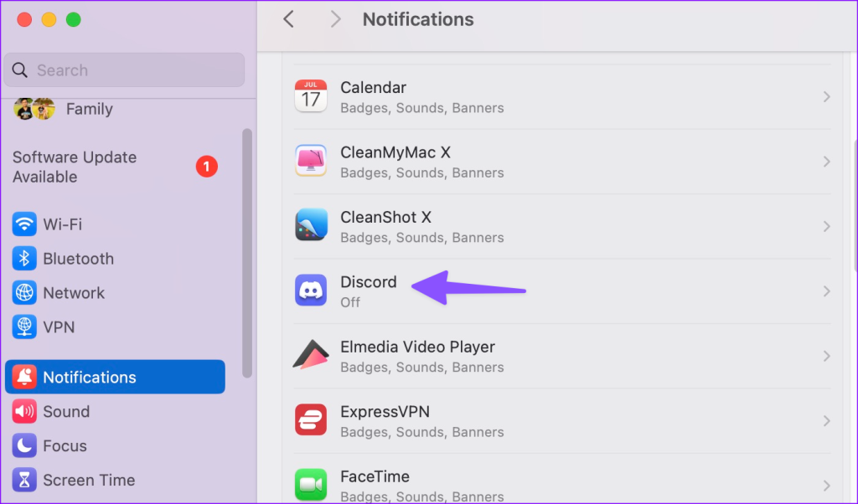Viewport: 858px width, 504px height.
Task: Click the Elmedia Video Player icon
Action: coord(311,355)
